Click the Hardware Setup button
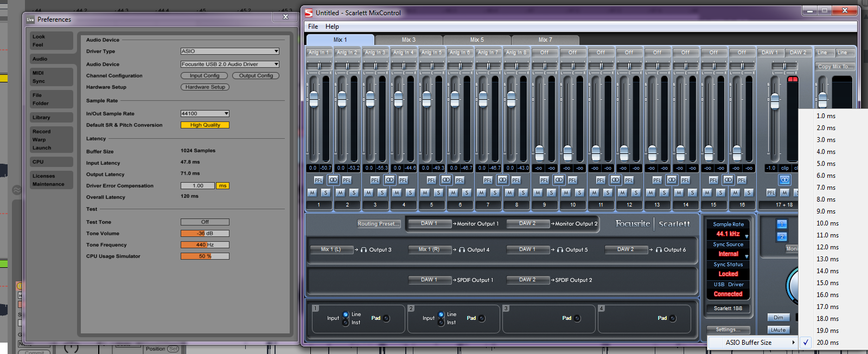The width and height of the screenshot is (868, 354). tap(205, 87)
